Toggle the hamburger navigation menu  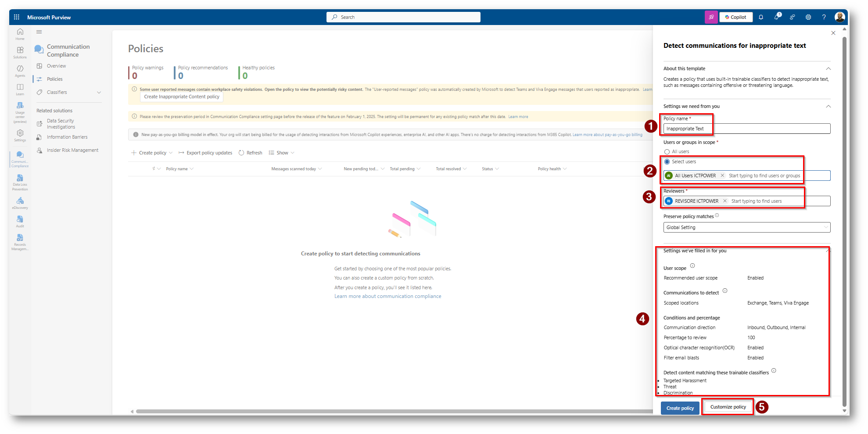pos(39,32)
